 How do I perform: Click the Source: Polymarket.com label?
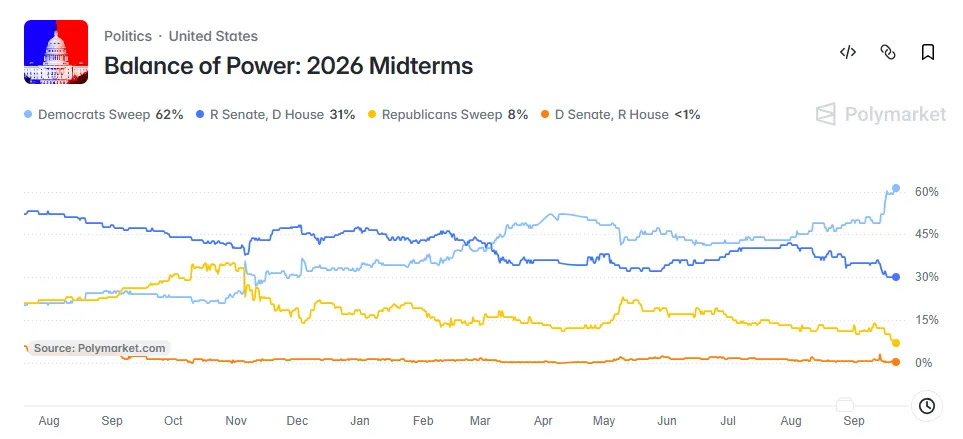(x=99, y=348)
